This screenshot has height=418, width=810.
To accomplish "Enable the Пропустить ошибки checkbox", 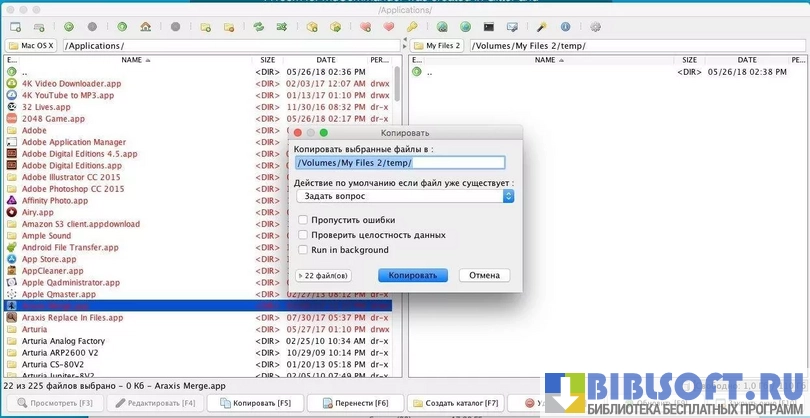I will pos(303,220).
